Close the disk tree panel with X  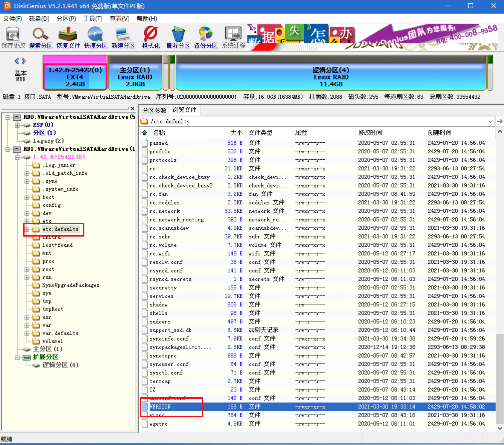tap(133, 108)
